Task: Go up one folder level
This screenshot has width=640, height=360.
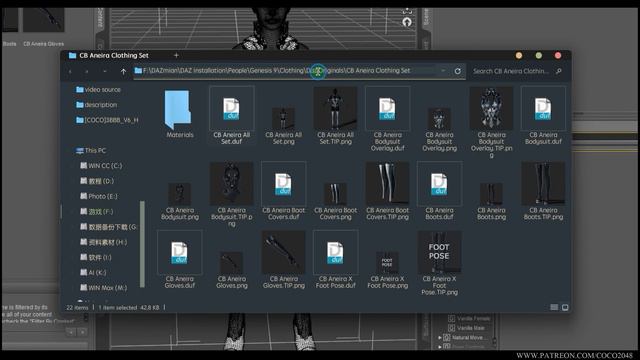Action: tap(123, 71)
